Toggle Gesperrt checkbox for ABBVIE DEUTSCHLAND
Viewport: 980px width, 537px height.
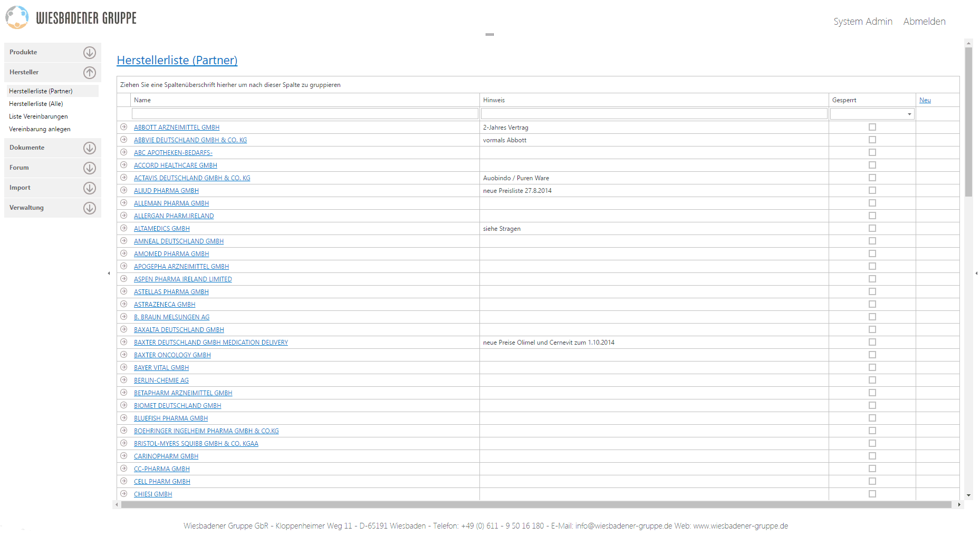click(x=872, y=140)
